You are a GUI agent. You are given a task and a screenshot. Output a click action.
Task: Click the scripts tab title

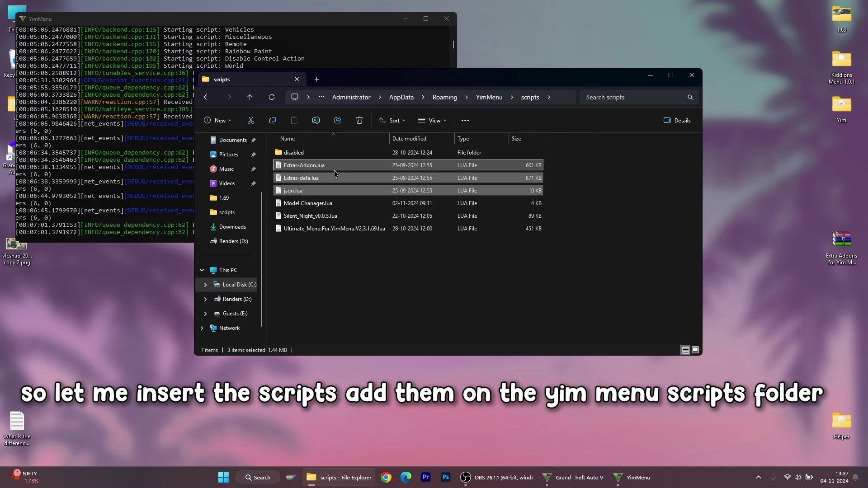(x=222, y=80)
